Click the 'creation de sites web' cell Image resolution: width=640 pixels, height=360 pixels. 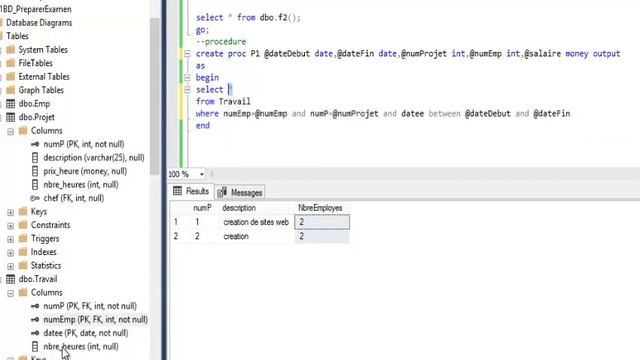point(256,222)
